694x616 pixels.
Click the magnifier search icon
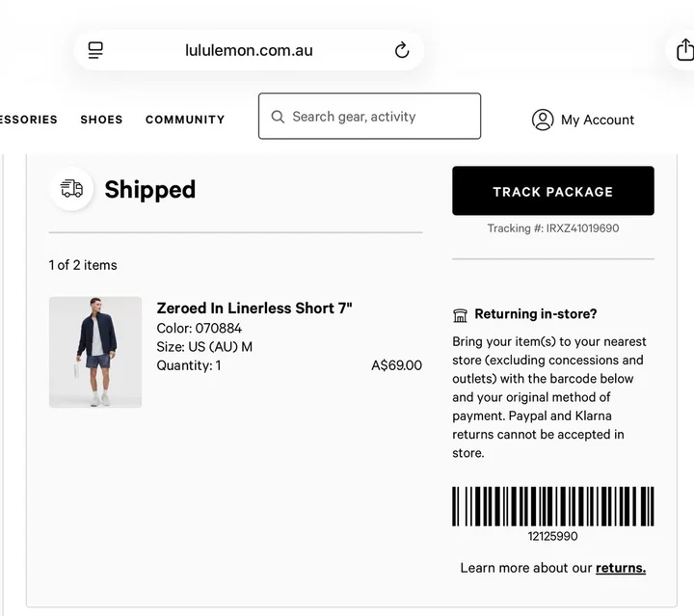click(x=278, y=117)
